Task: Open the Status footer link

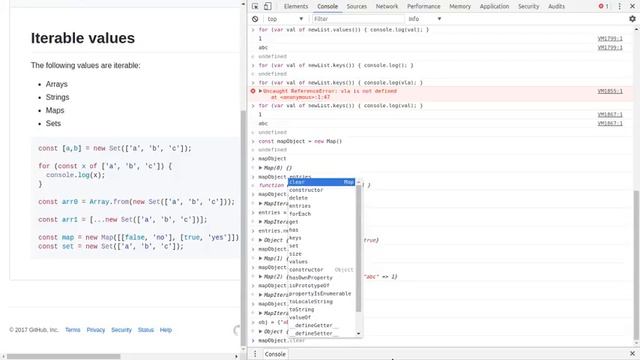Action: pos(146,330)
